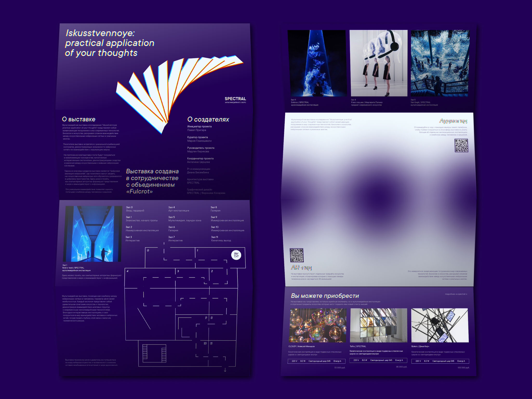Click the 'Вы можете приобрести' heading
This screenshot has height=399, width=532.
(x=325, y=296)
